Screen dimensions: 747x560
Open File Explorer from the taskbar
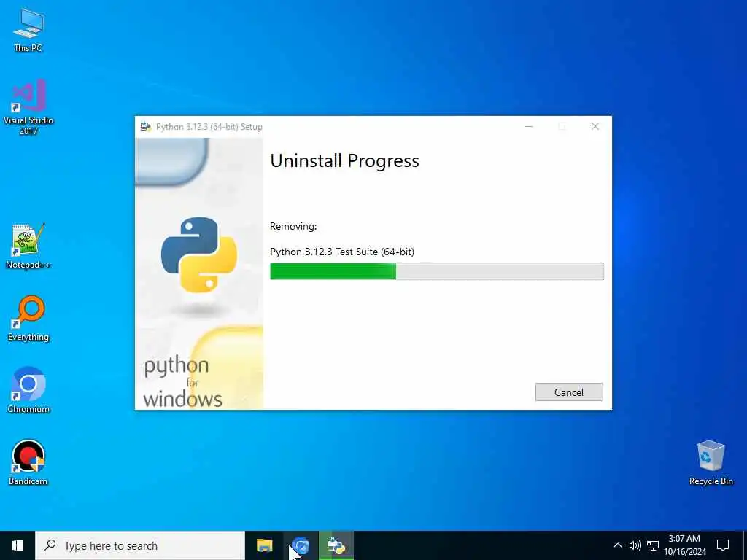pyautogui.click(x=264, y=545)
